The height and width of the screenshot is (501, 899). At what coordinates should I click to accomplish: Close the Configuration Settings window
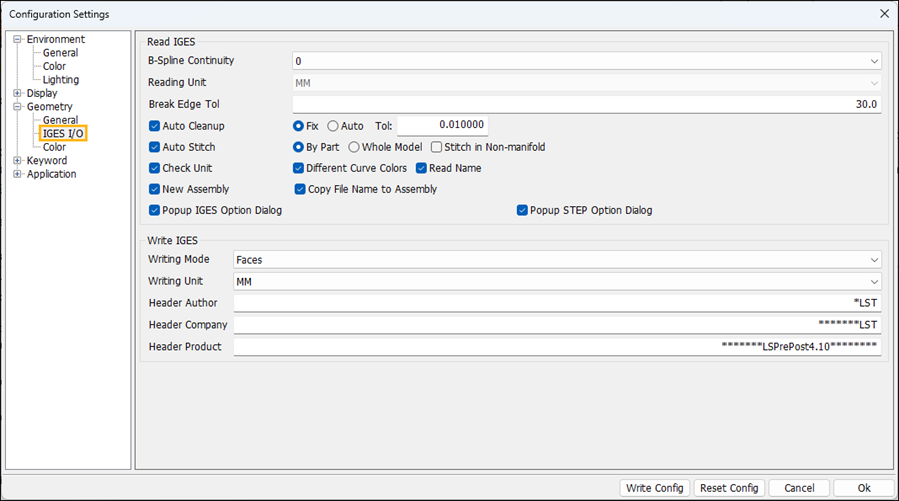(883, 14)
